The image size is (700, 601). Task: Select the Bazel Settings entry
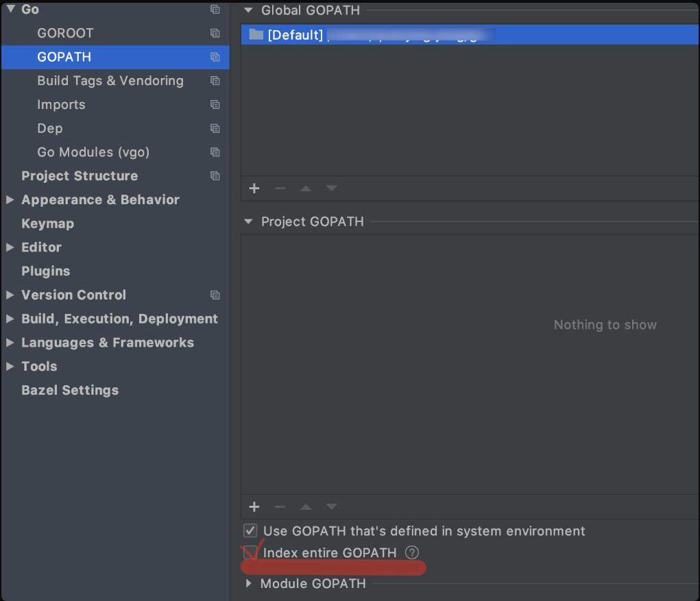pos(70,391)
